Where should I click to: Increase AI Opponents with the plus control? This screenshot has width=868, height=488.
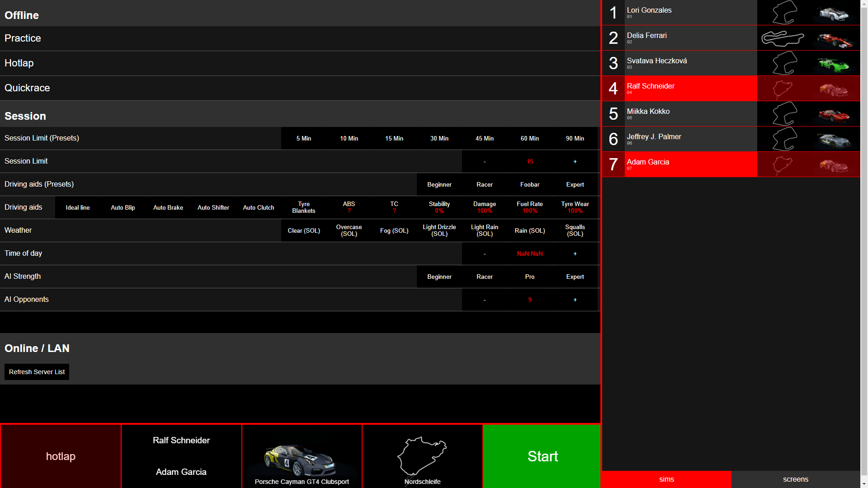(575, 300)
